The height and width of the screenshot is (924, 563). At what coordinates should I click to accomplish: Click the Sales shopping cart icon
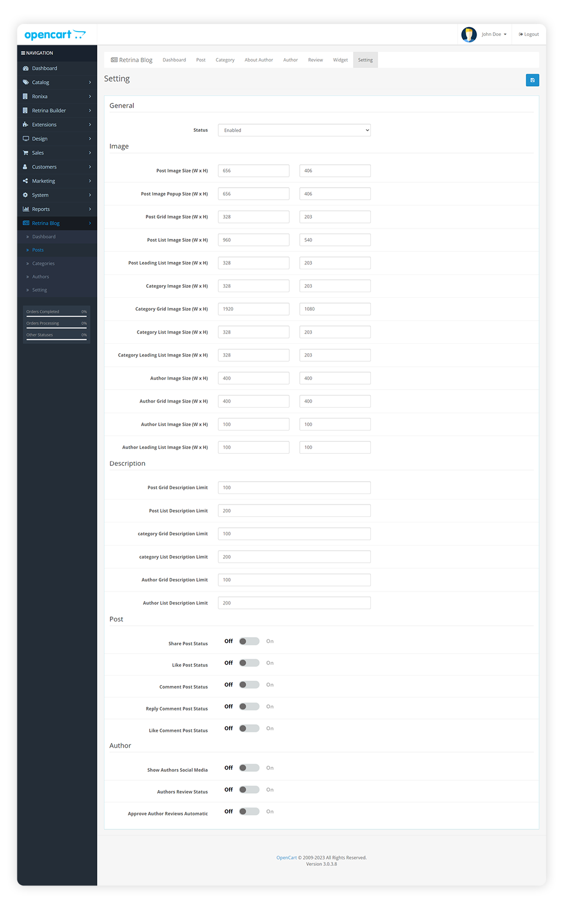click(26, 153)
